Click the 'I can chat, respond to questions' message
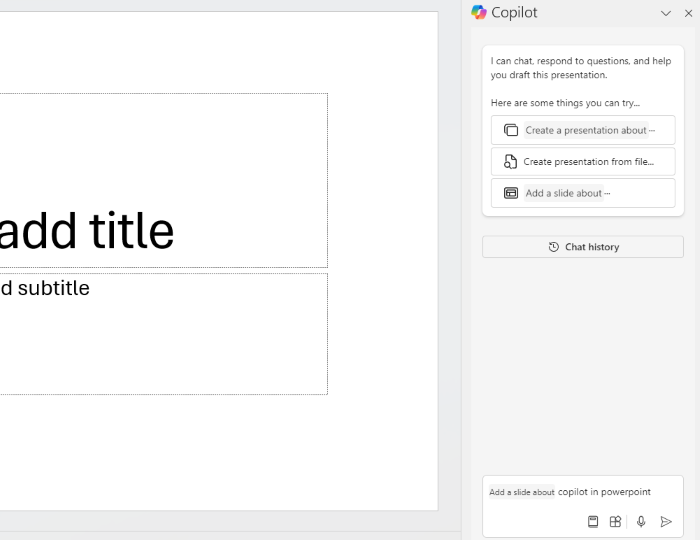Image resolution: width=700 pixels, height=540 pixels. [581, 68]
